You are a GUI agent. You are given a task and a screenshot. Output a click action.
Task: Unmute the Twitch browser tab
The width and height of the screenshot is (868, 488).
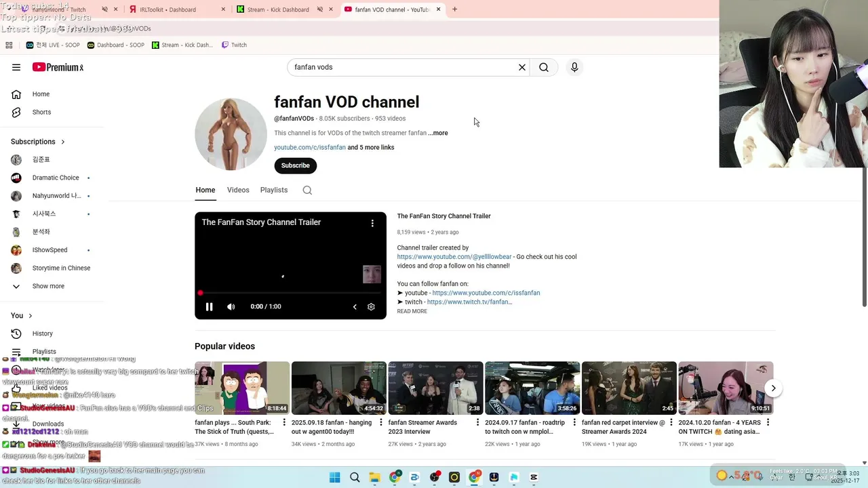(104, 9)
